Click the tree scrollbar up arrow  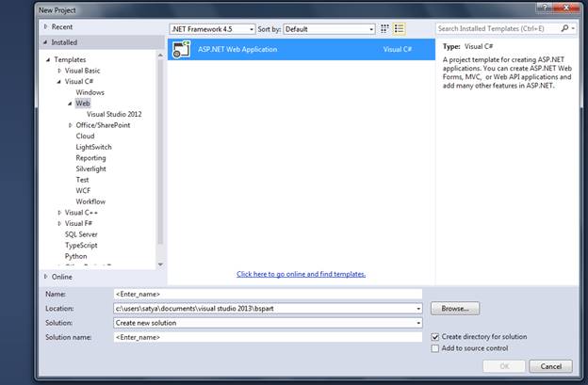click(x=160, y=56)
